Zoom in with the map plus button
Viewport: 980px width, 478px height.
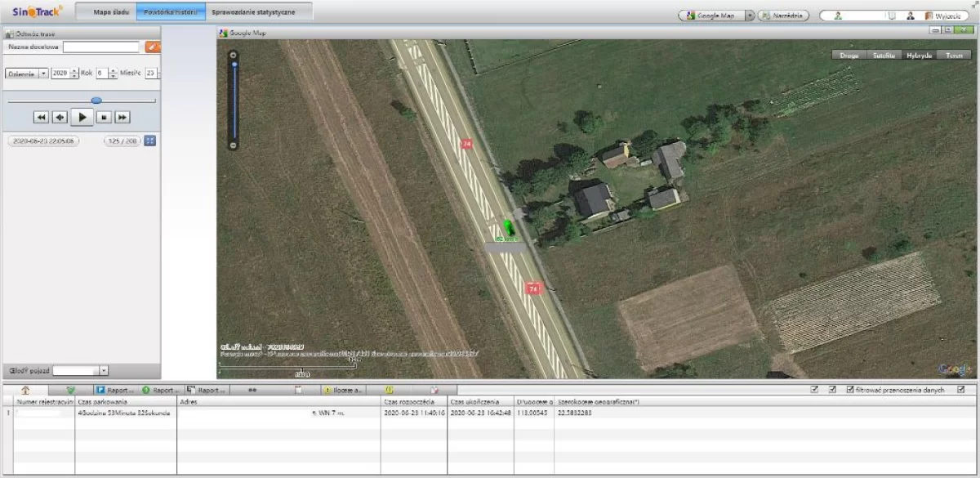234,55
